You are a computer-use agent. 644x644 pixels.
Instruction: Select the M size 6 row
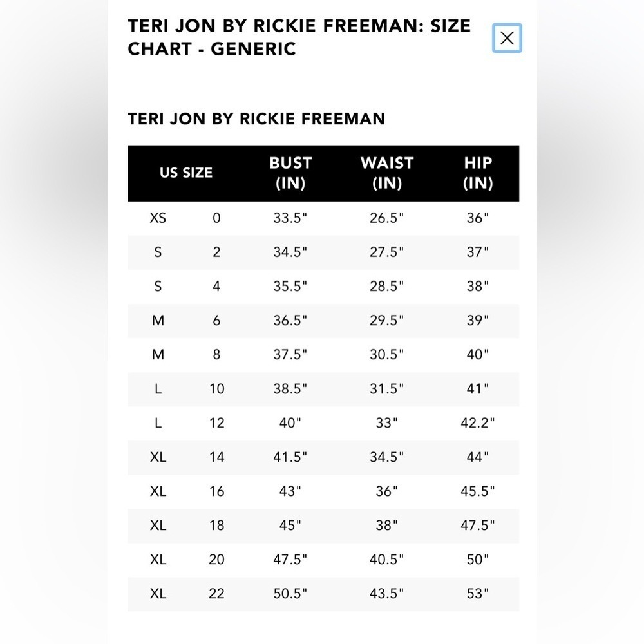pyautogui.click(x=323, y=321)
